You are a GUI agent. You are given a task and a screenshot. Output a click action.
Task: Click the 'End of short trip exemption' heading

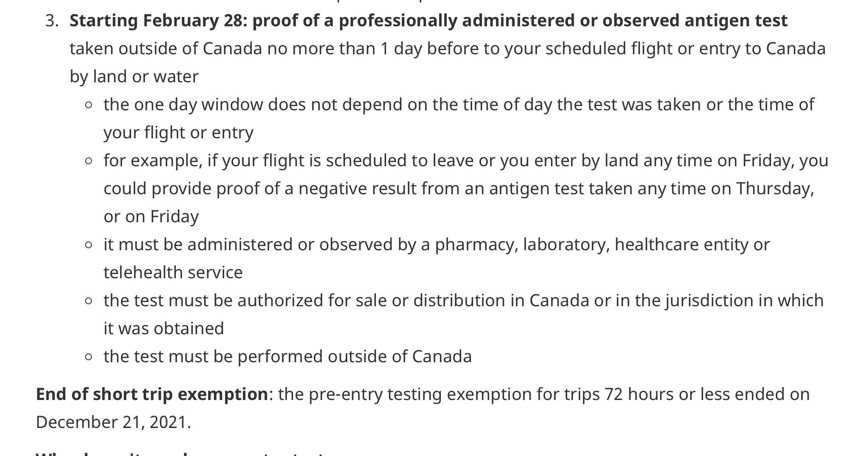tap(152, 394)
